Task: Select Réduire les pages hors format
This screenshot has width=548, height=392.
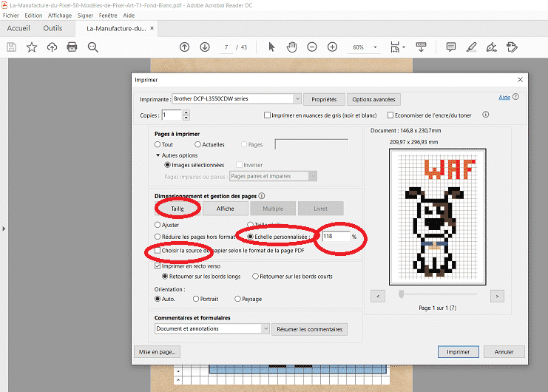Action: click(x=158, y=237)
